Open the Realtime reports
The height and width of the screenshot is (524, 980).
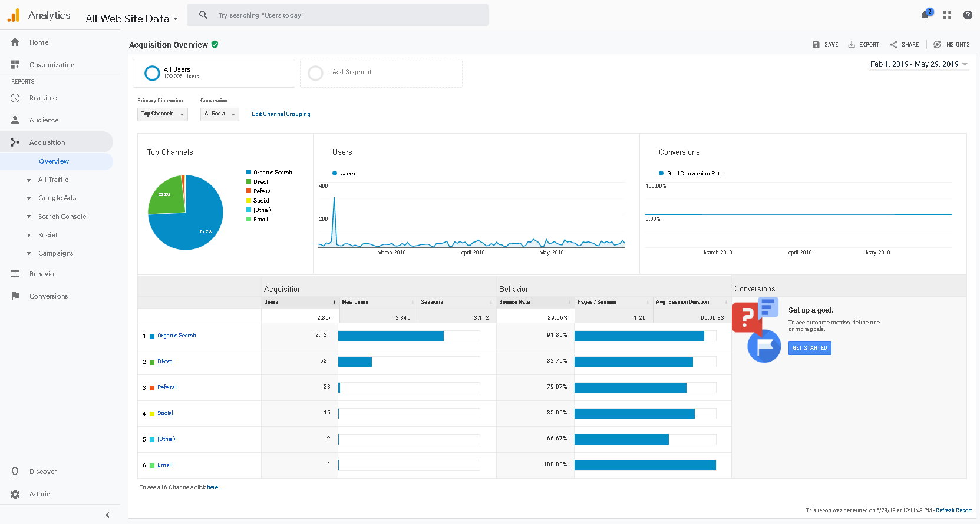[x=43, y=98]
